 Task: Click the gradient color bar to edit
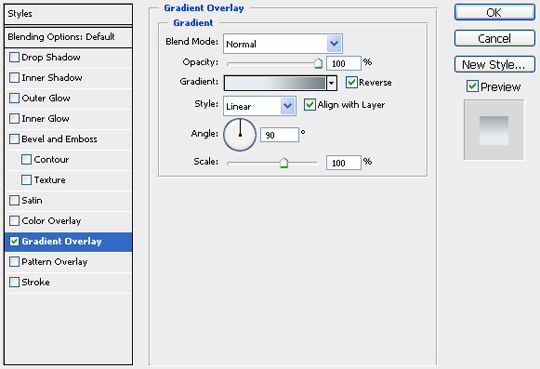[274, 83]
